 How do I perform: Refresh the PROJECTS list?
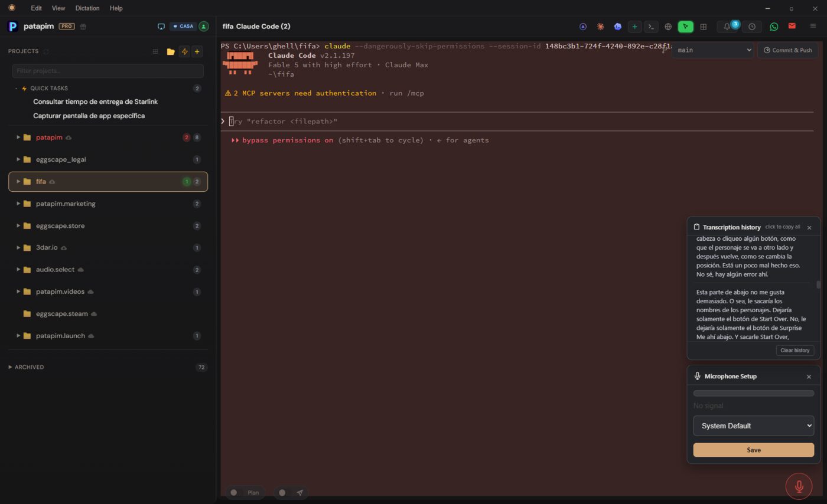pyautogui.click(x=46, y=51)
